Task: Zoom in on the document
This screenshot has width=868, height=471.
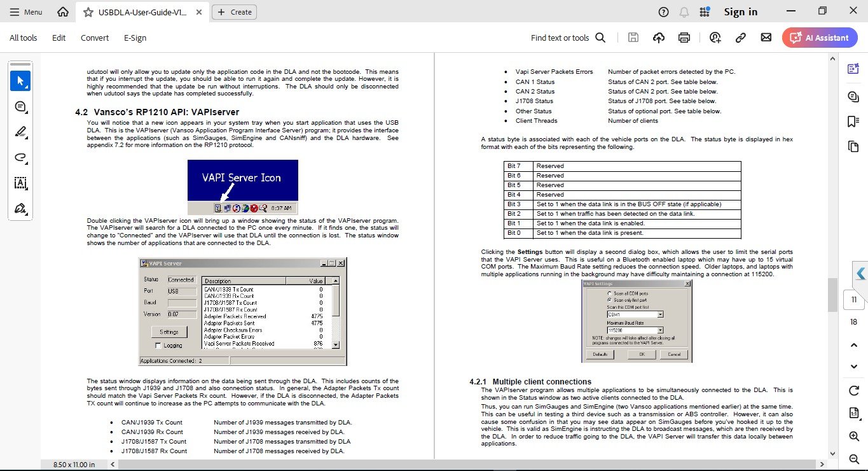Action: click(854, 436)
